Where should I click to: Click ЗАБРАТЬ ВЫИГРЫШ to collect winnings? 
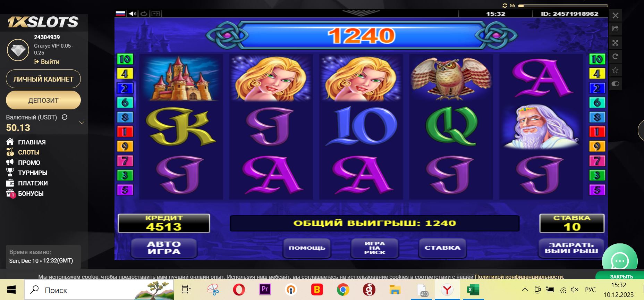[571, 248]
